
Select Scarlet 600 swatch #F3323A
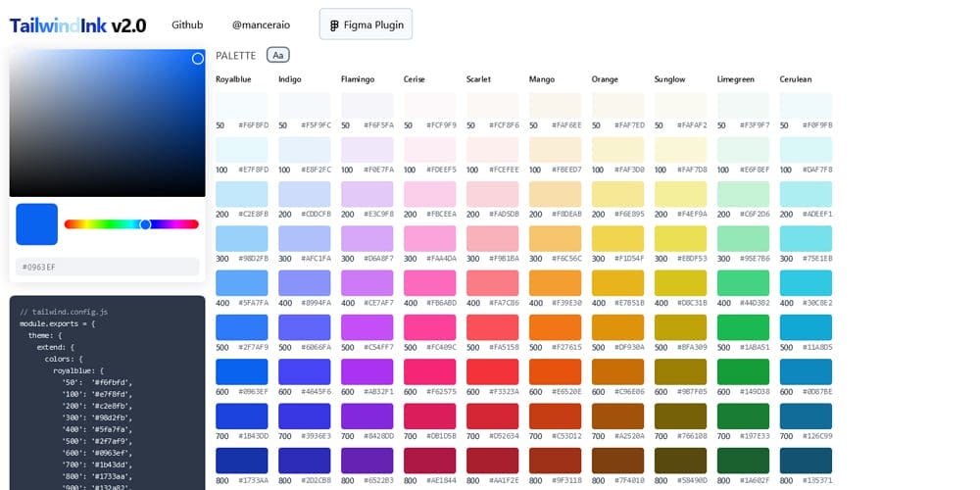493,371
